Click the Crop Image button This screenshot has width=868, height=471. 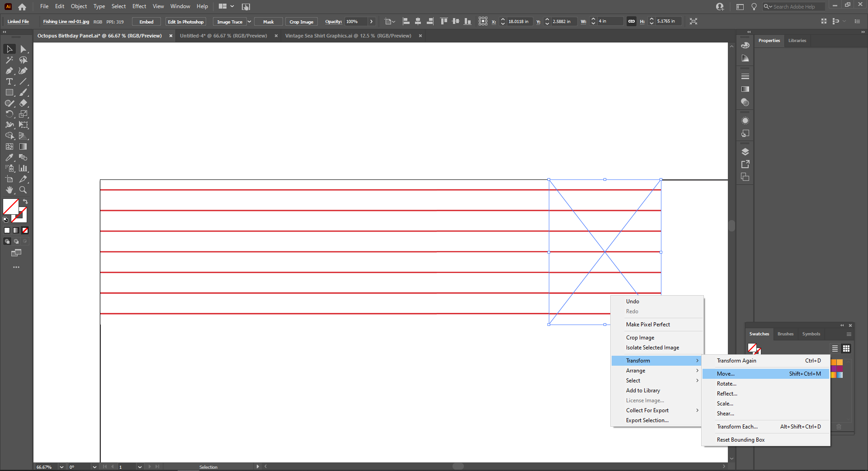[x=302, y=22]
